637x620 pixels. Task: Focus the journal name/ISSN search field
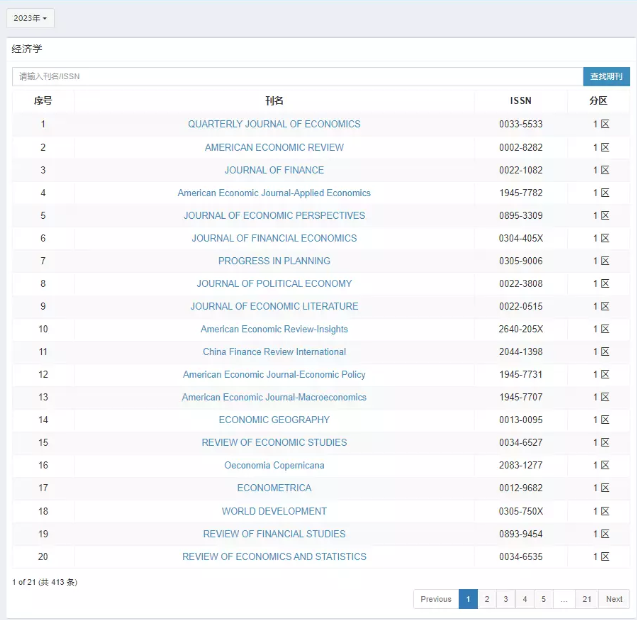[297, 76]
